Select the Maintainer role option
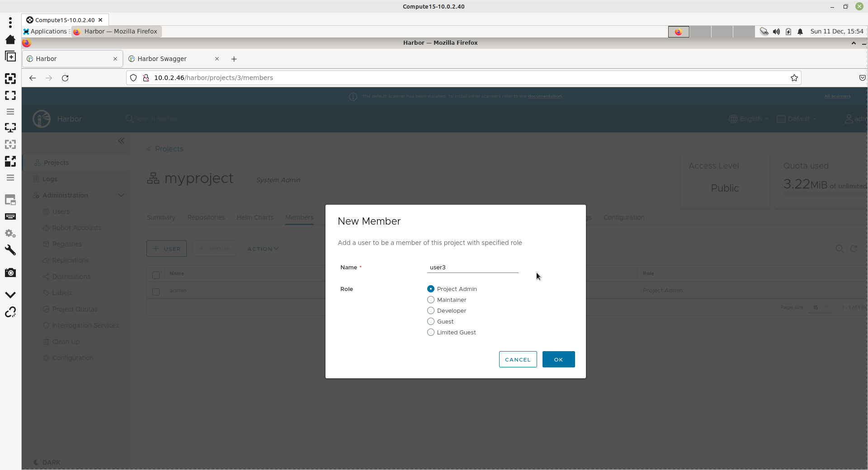The image size is (868, 470). pos(431,300)
